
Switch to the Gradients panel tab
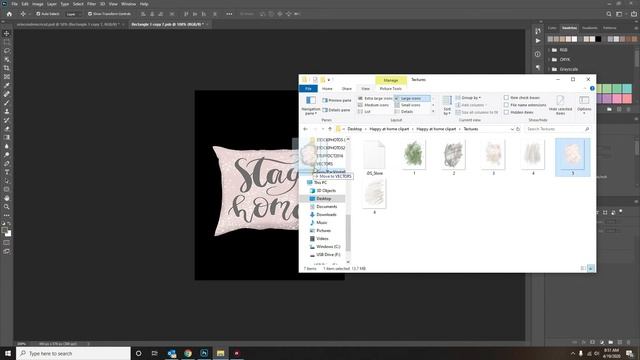pos(589,28)
